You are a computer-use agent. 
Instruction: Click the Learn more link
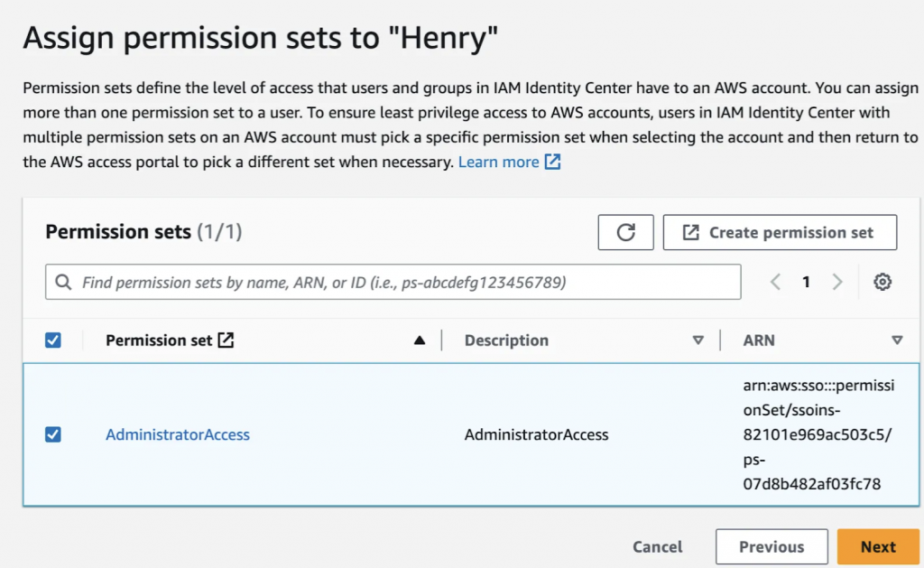click(498, 163)
